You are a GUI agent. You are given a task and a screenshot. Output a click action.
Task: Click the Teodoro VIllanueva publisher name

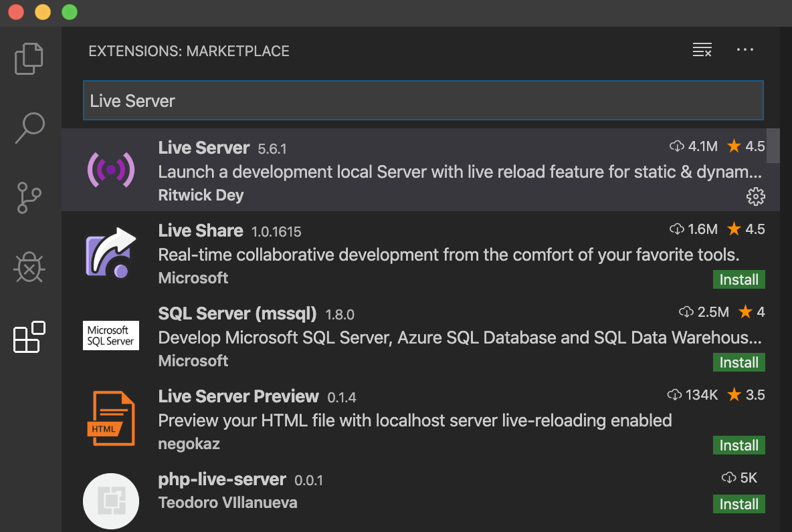click(x=228, y=502)
